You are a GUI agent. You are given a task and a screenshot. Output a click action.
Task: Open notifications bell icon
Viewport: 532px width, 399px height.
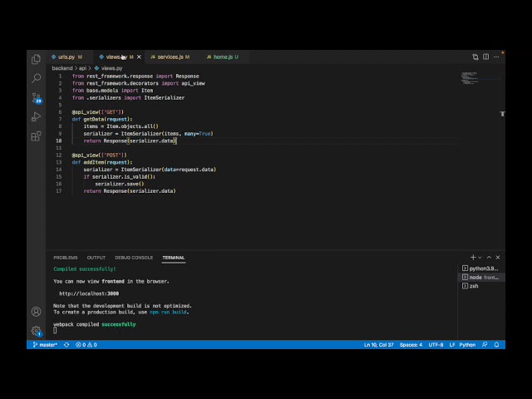click(497, 345)
